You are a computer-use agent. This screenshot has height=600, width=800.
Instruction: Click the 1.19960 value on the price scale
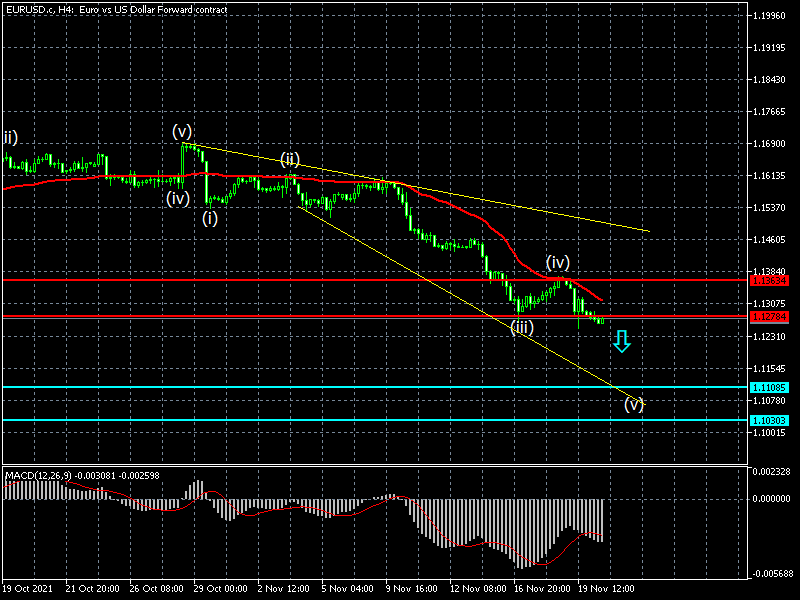[769, 16]
